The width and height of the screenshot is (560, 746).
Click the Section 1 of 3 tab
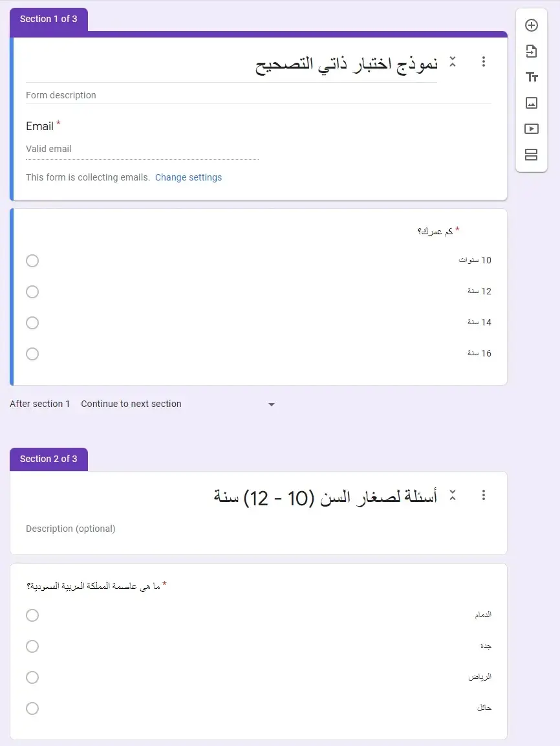(x=48, y=19)
